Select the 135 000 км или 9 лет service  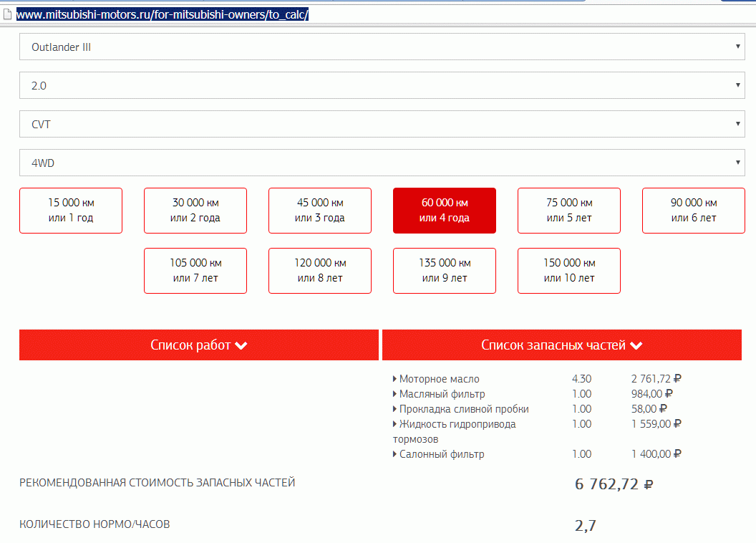click(445, 271)
